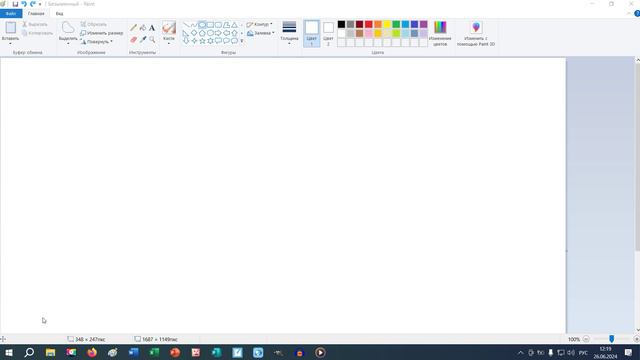Choose the straight line shape
This screenshot has height=360, width=640.
tap(186, 25)
